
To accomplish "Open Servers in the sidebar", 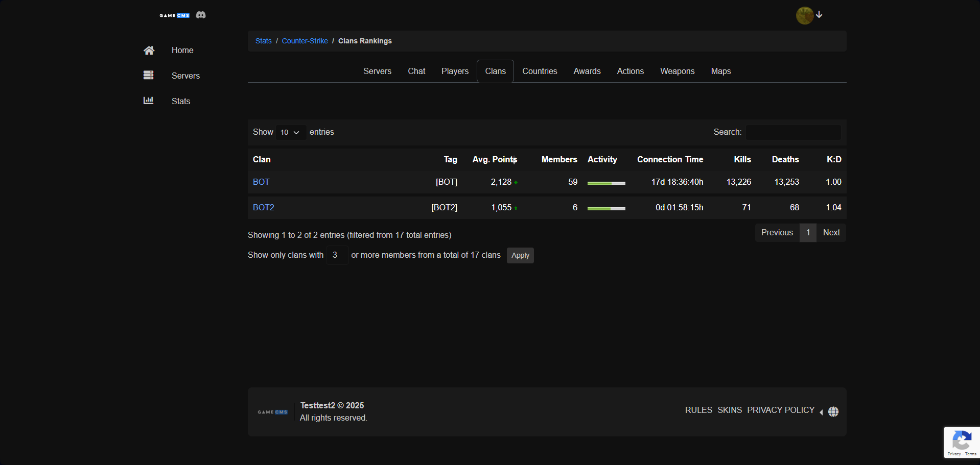I will (x=185, y=76).
